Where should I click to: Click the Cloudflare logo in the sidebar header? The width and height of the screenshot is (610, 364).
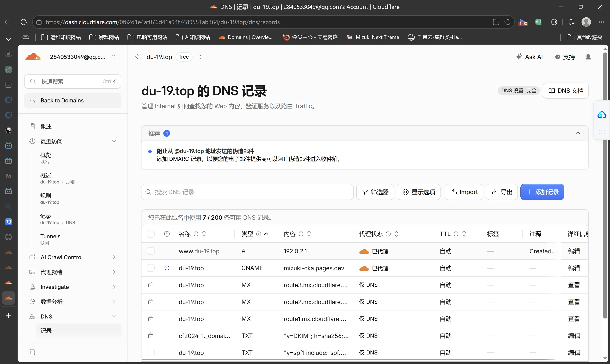[x=33, y=57]
